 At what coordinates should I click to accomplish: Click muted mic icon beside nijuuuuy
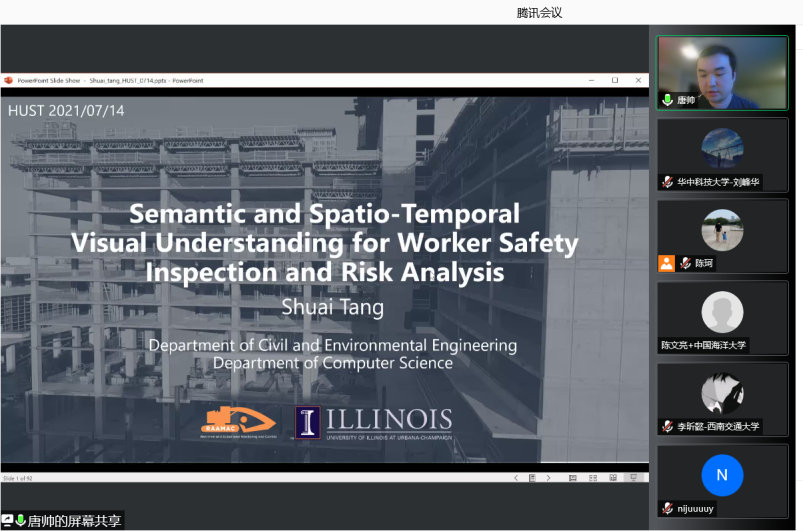667,508
